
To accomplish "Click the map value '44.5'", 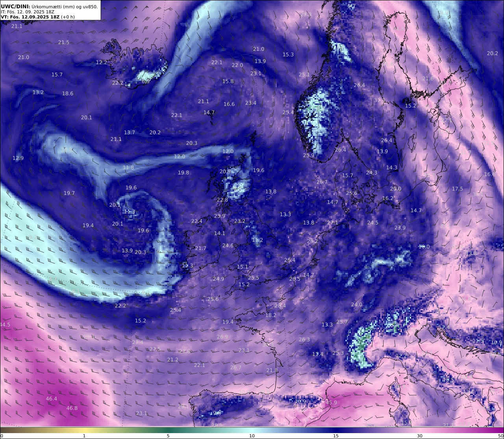I will pos(5,324).
